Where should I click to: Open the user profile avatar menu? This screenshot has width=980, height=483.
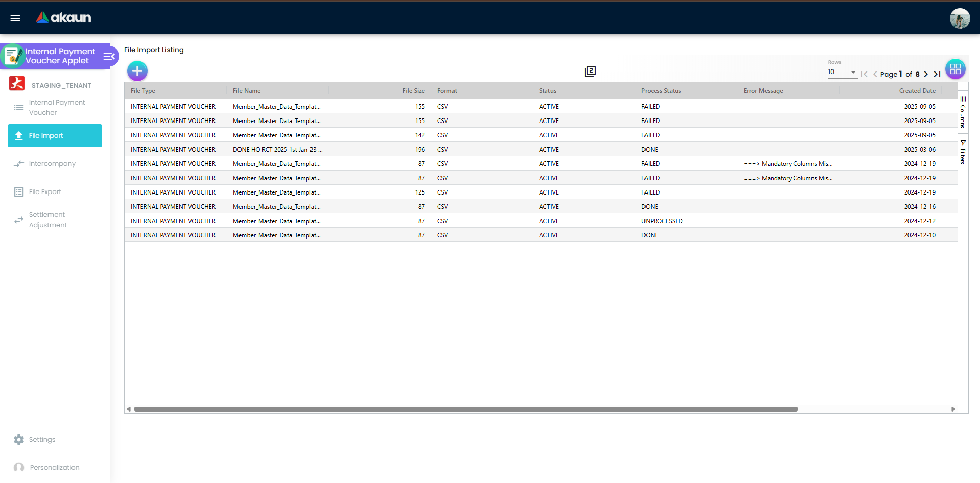click(x=959, y=18)
